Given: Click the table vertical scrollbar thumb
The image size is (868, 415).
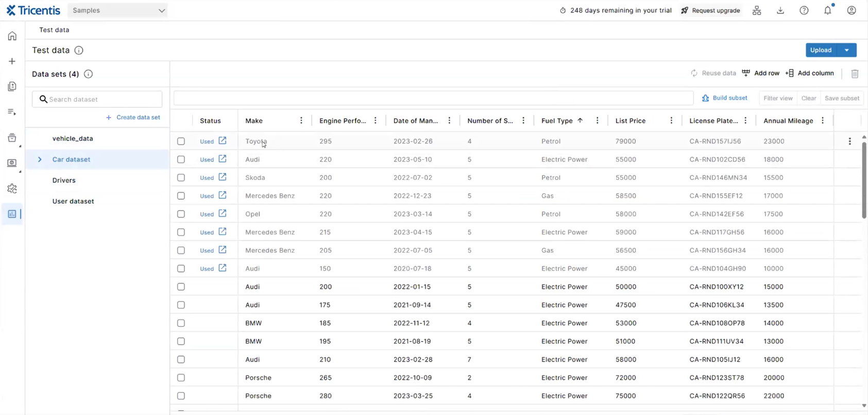Looking at the screenshot, I should click(x=864, y=180).
